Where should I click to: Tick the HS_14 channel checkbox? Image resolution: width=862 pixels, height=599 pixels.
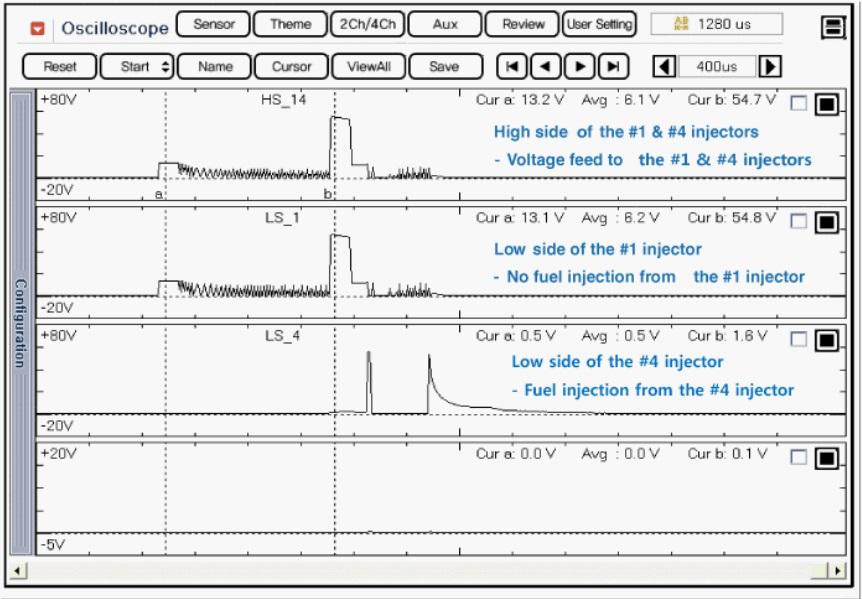pyautogui.click(x=798, y=103)
